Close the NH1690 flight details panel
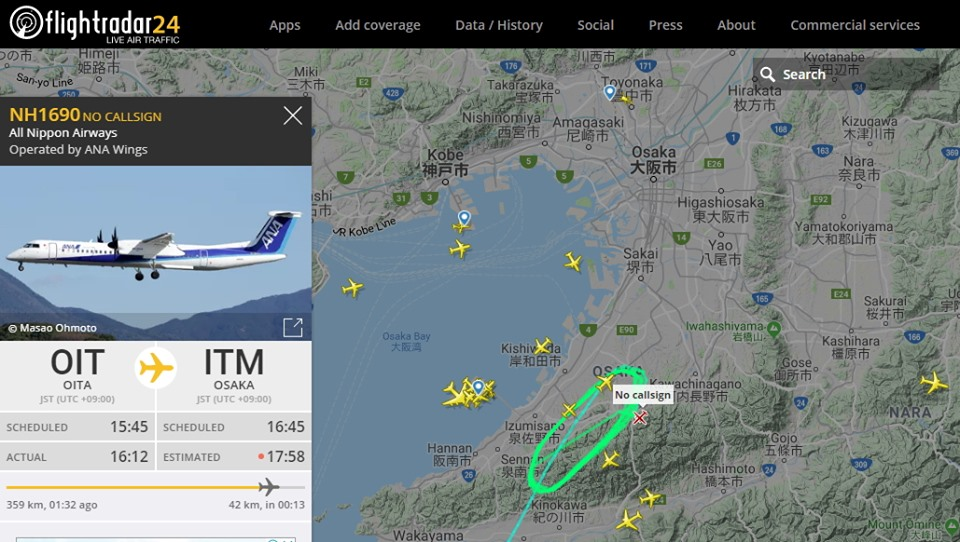Viewport: 960px width, 542px height. pyautogui.click(x=293, y=115)
